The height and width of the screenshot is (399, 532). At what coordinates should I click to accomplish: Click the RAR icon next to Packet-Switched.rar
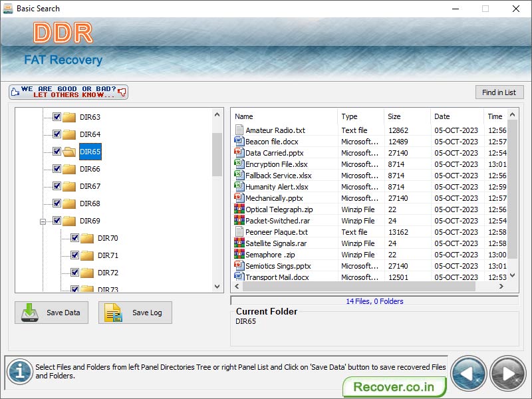tap(239, 221)
